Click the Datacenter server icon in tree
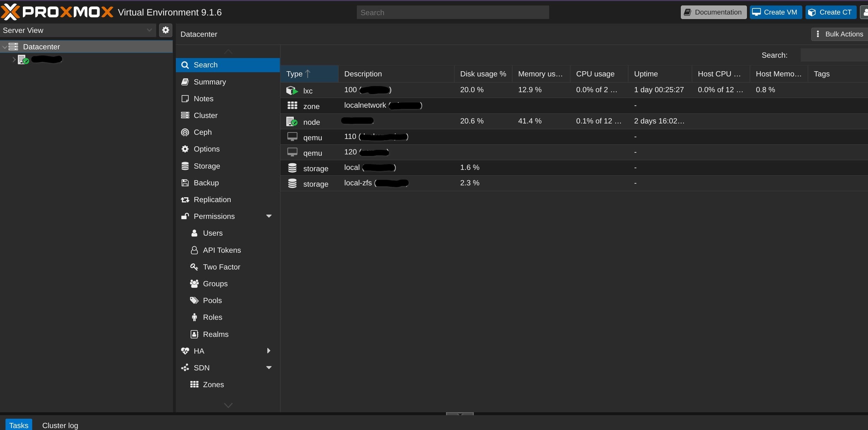The height and width of the screenshot is (430, 868). click(14, 46)
